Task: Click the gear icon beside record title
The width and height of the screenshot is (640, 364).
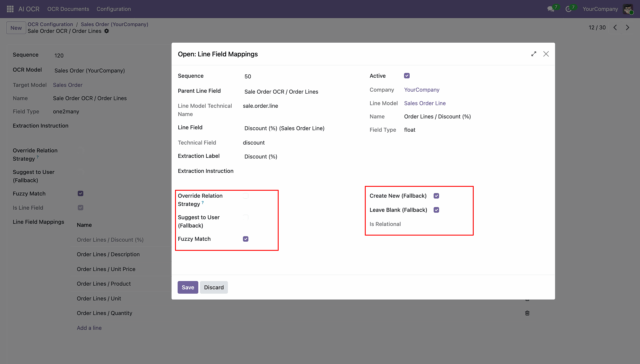Action: coord(107,31)
